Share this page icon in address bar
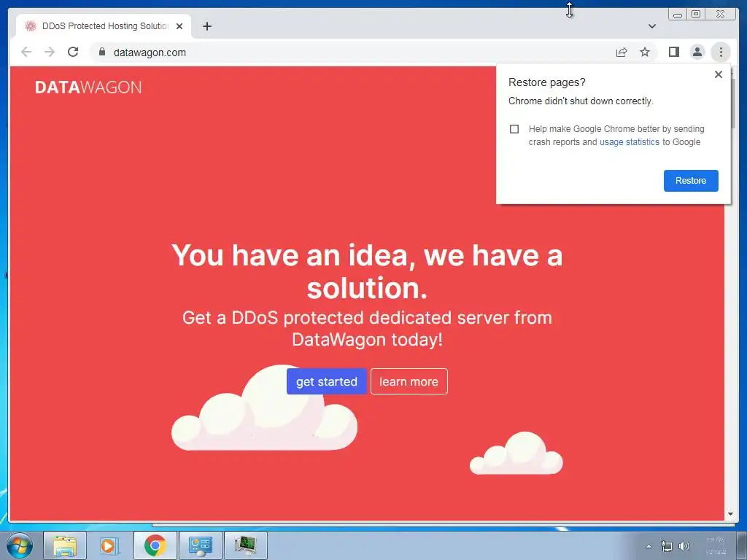This screenshot has height=560, width=747. tap(622, 52)
